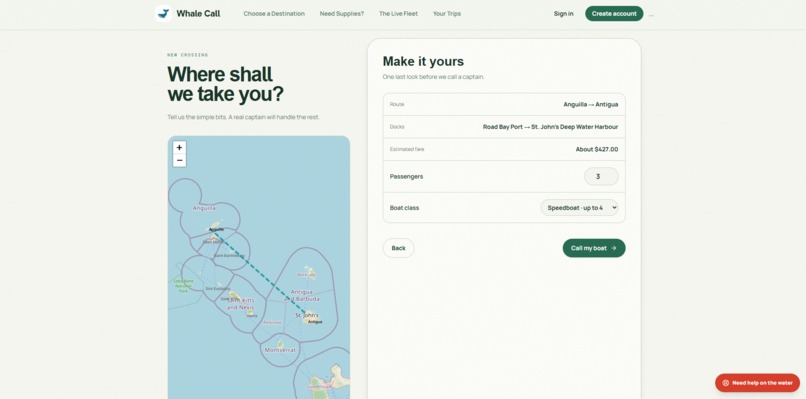Click the Make it yours heading
This screenshot has height=399, width=806.
pos(423,61)
